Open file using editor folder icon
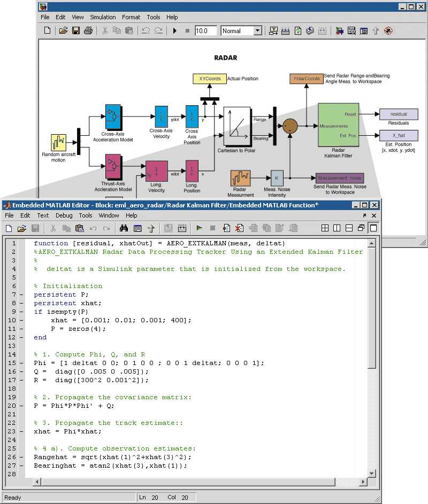The height and width of the screenshot is (504, 428). point(22,228)
